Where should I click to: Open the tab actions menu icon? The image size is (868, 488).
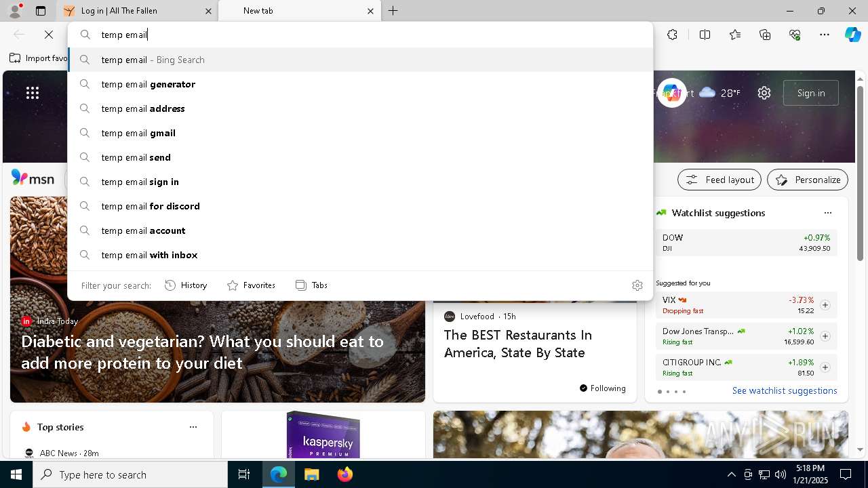[x=41, y=11]
